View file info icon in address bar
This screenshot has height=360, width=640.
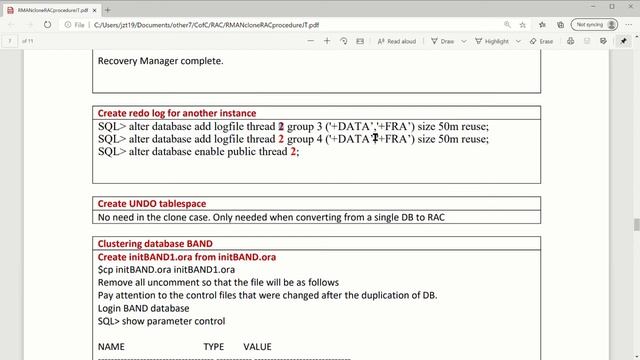click(x=68, y=25)
